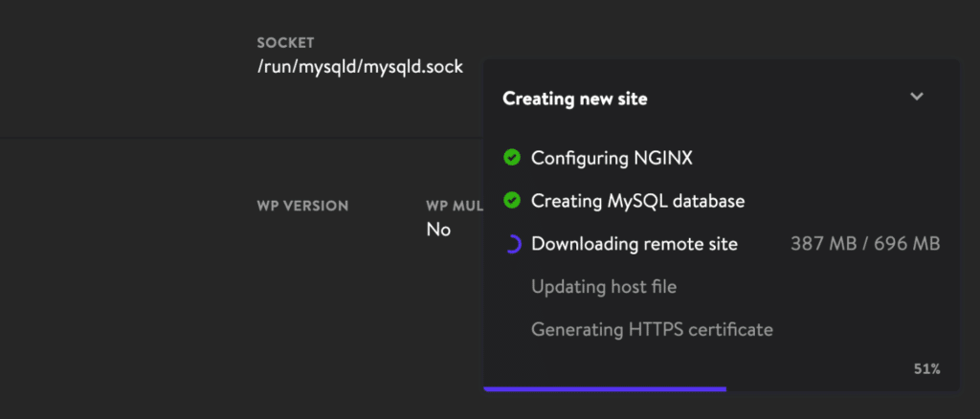Click the green checkmark beside Creating MySQL database
The height and width of the screenshot is (419, 980).
512,201
